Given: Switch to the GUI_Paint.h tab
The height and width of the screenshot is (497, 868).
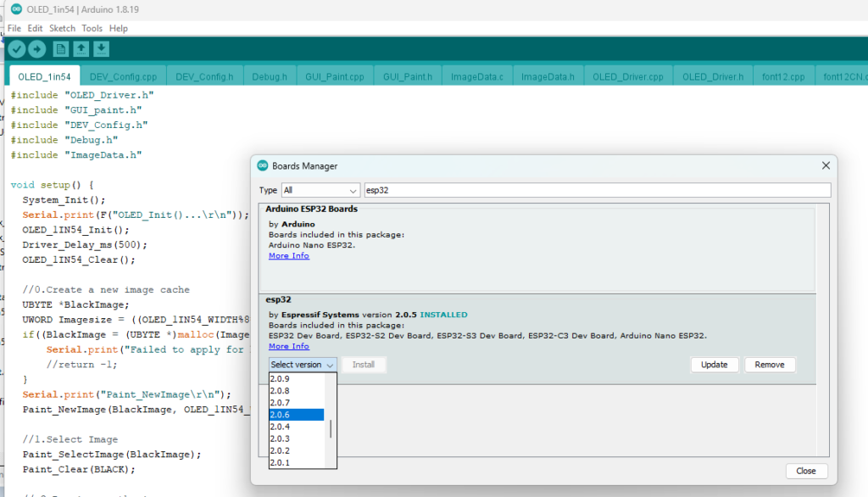Looking at the screenshot, I should click(408, 76).
